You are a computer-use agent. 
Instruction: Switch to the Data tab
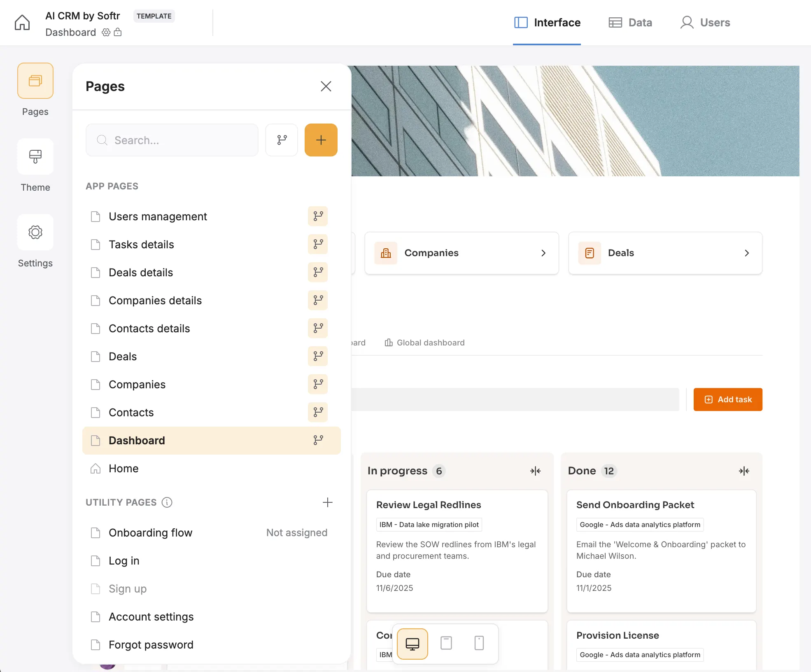pyautogui.click(x=630, y=22)
